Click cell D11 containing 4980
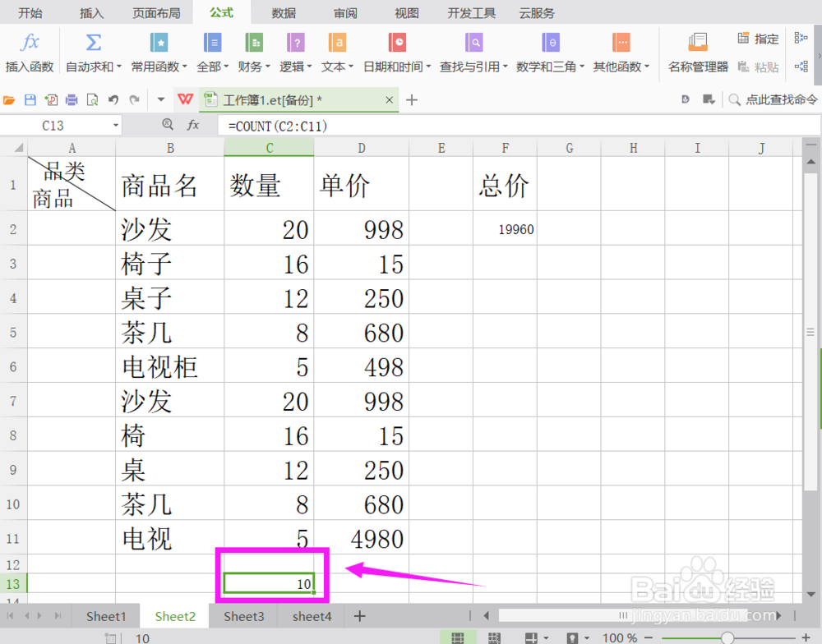 (361, 538)
